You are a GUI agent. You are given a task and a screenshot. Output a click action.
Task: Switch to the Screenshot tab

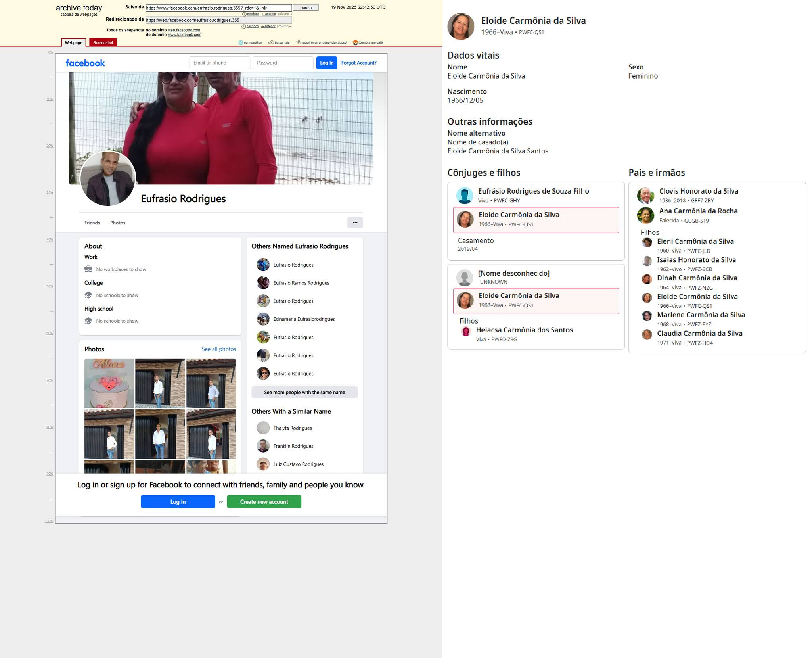click(x=103, y=42)
